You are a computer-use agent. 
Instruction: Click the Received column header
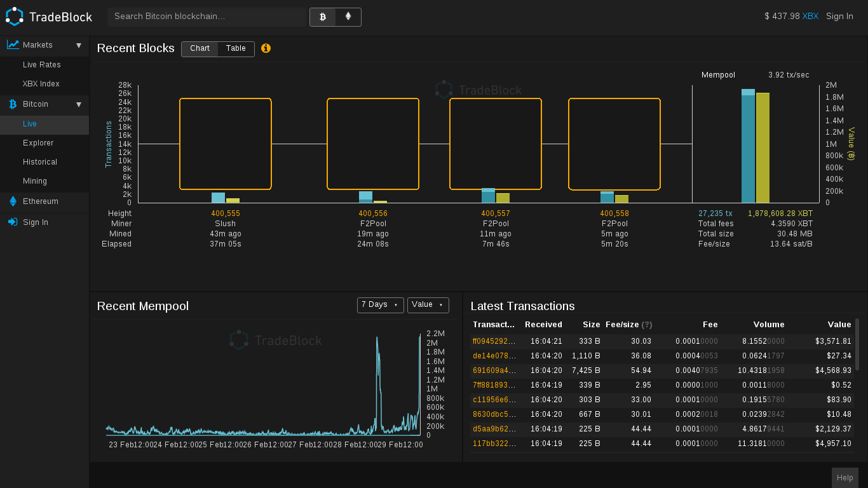[x=543, y=325]
